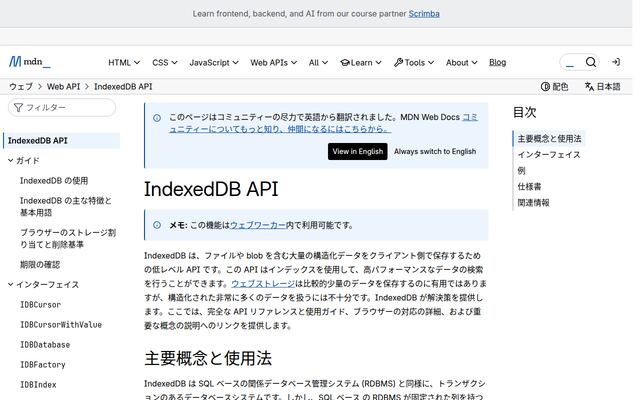Jump to インターフェイス in table of contents
The height and width of the screenshot is (400, 640).
549,155
